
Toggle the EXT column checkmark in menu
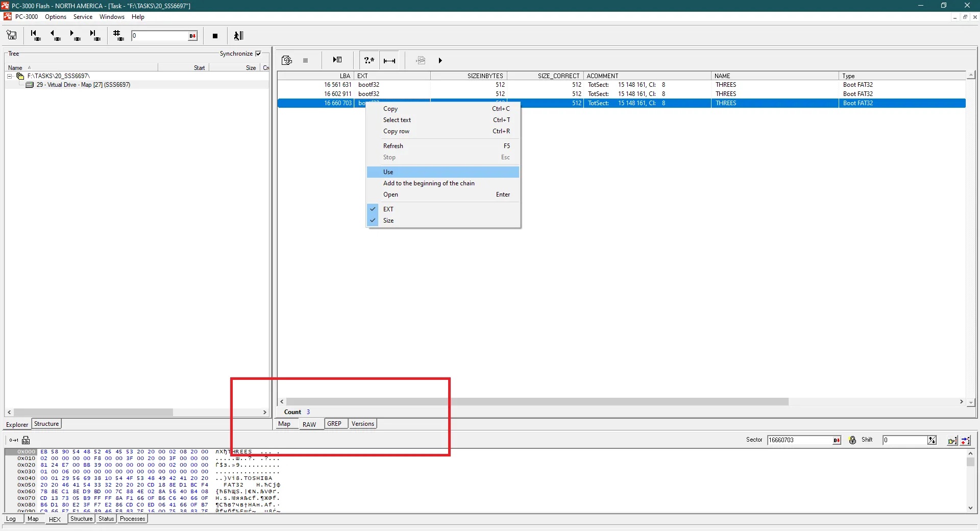[x=373, y=209]
